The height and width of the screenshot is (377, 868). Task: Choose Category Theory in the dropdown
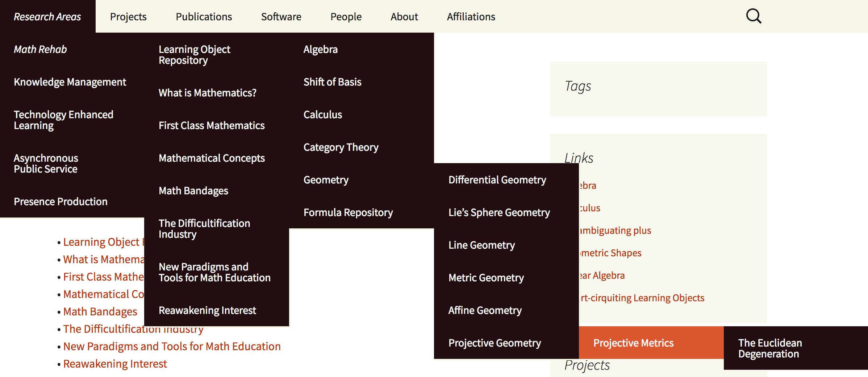click(x=341, y=147)
